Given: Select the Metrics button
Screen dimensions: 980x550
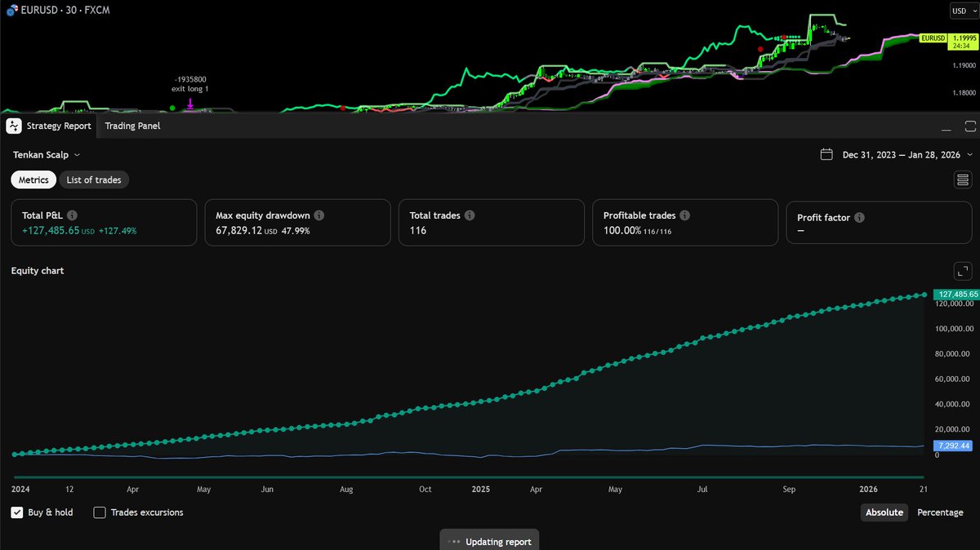Looking at the screenshot, I should point(33,180).
